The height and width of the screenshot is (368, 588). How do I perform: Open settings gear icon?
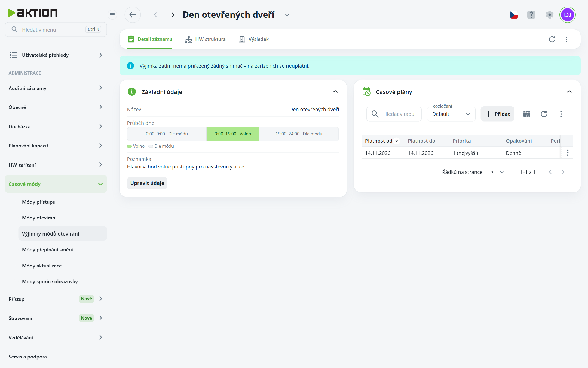[x=550, y=15]
